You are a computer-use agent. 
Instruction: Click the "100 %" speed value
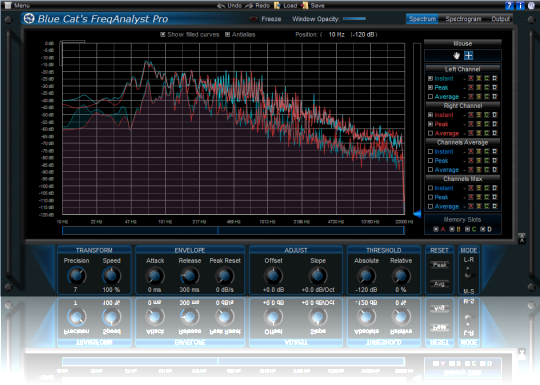tap(111, 290)
